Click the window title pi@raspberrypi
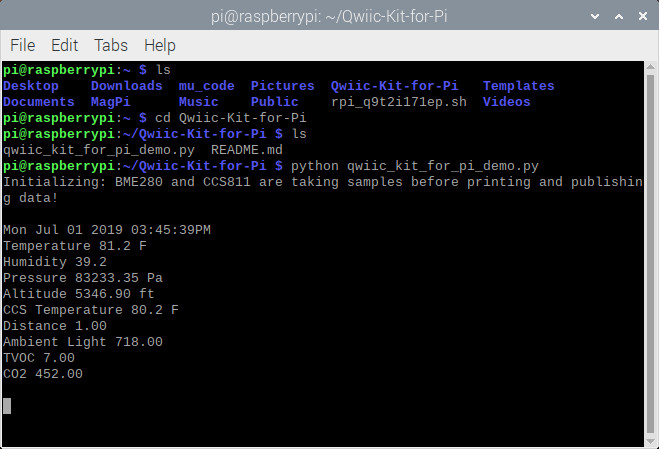Image resolution: width=659 pixels, height=449 pixels. [x=329, y=16]
